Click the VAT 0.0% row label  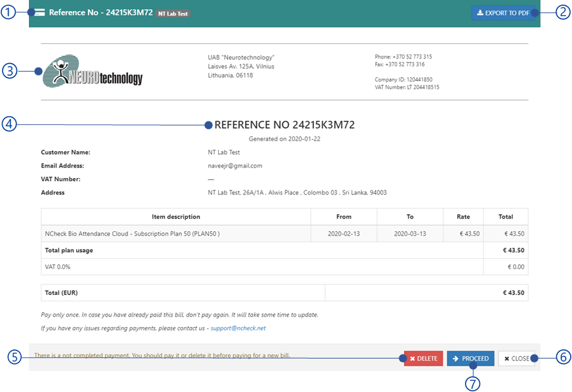[x=58, y=267]
